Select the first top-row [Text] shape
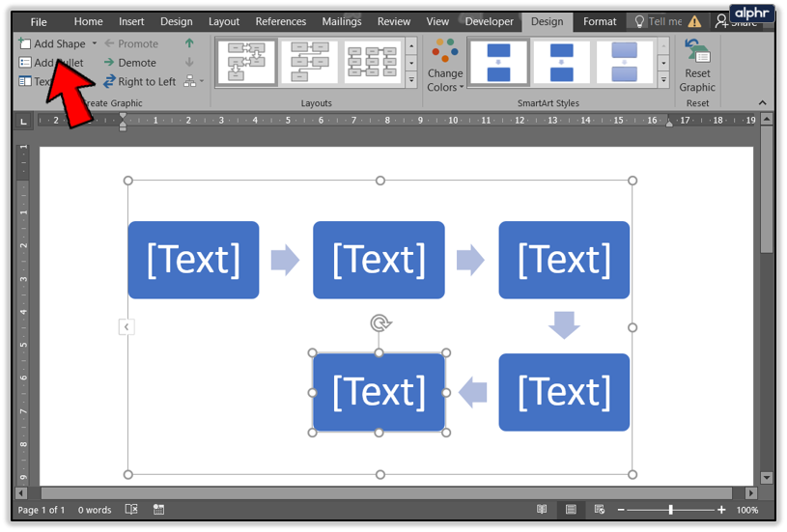Image resolution: width=787 pixels, height=532 pixels. point(194,260)
